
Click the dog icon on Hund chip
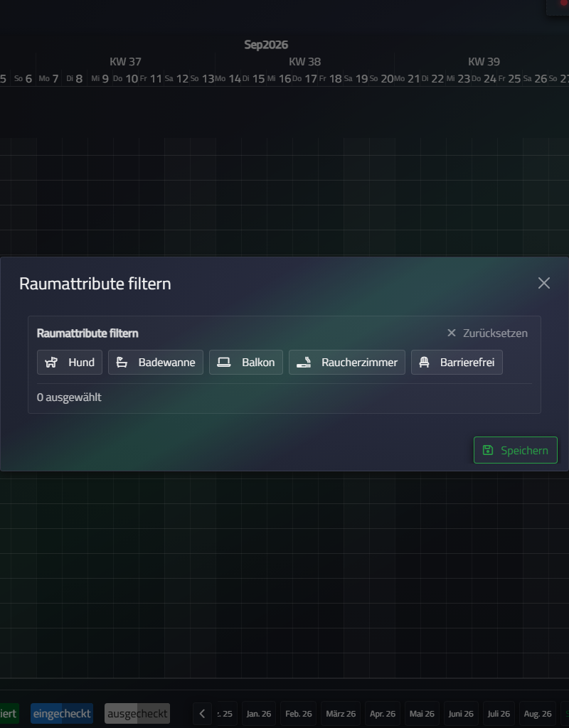click(x=51, y=362)
